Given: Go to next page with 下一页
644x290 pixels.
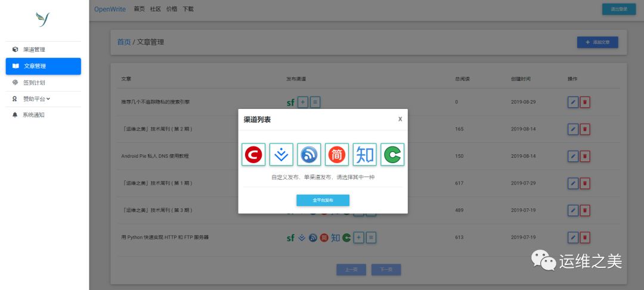Looking at the screenshot, I should click(x=386, y=270).
